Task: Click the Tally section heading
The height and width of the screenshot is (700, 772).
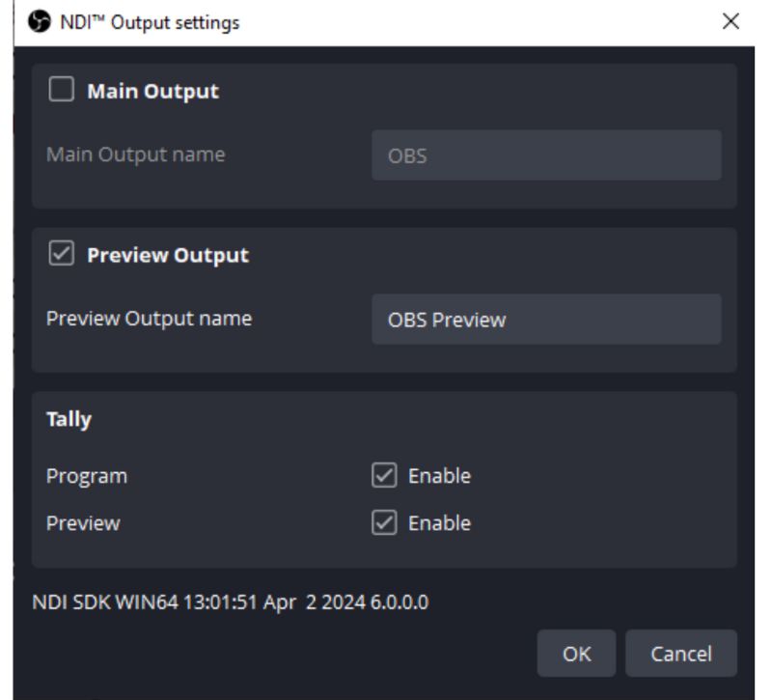Action: tap(69, 420)
